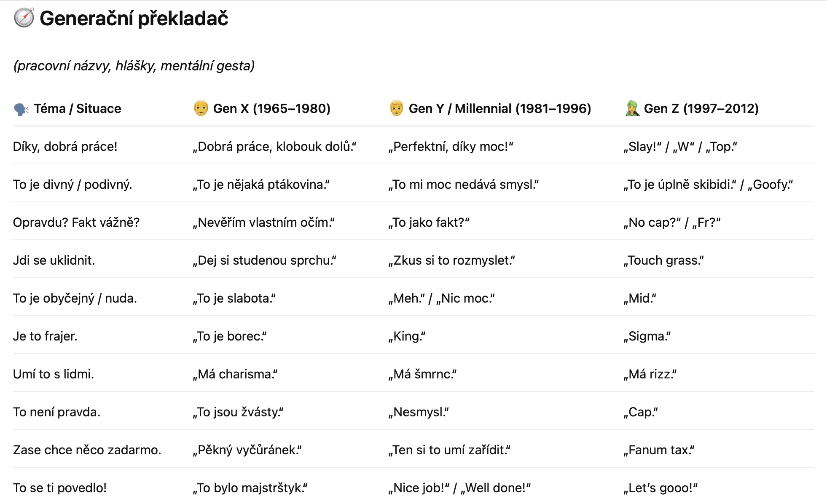Screen dimensions: 827x504
Task: Select the "Gen Z (1997–2012)" column header
Action: (x=701, y=109)
